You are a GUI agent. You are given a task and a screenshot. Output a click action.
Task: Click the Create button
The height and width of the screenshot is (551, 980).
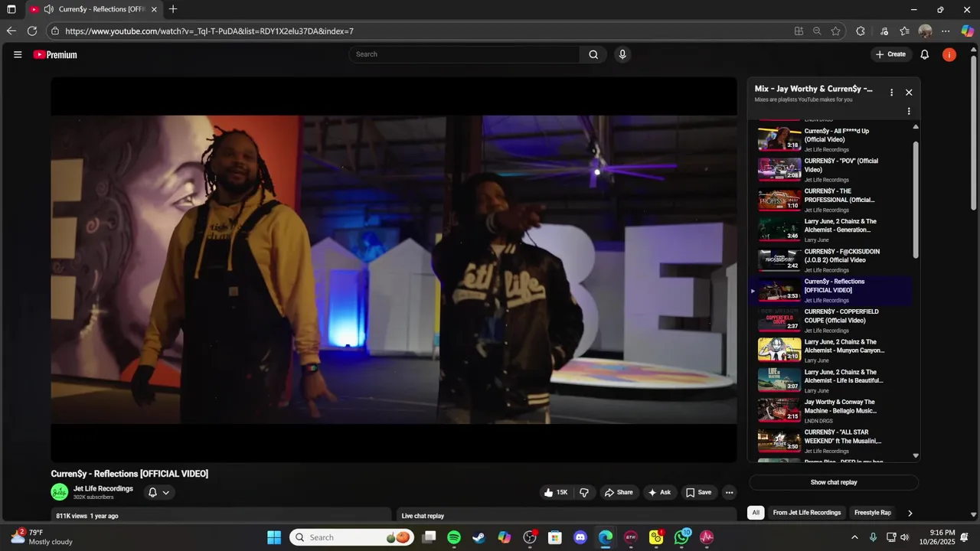[890, 54]
